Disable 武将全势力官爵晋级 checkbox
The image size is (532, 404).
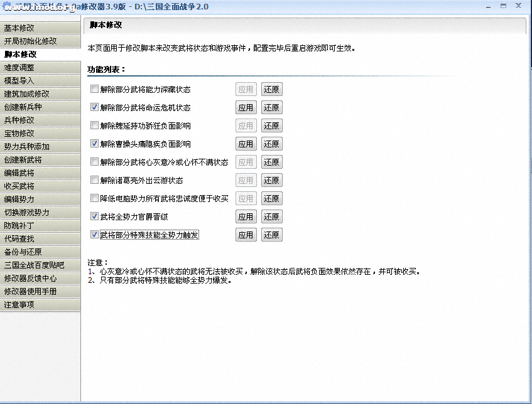pos(95,216)
